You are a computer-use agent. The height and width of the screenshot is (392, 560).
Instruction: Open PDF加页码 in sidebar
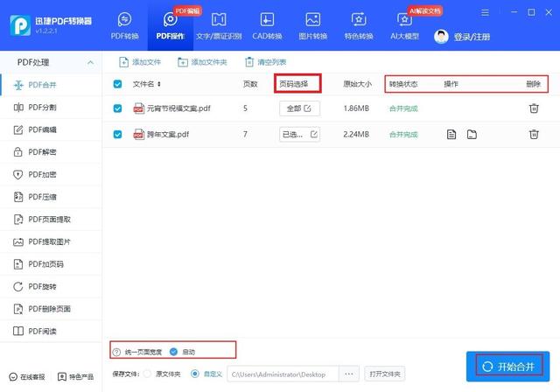click(x=51, y=264)
